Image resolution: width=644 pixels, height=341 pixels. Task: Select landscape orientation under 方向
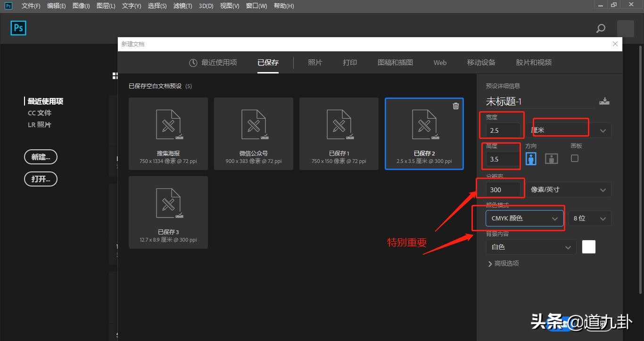[x=551, y=158]
